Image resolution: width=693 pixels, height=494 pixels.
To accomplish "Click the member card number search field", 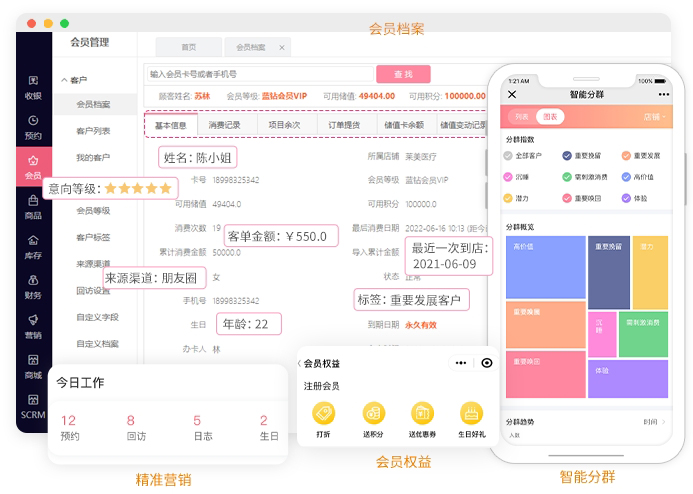I will [258, 74].
